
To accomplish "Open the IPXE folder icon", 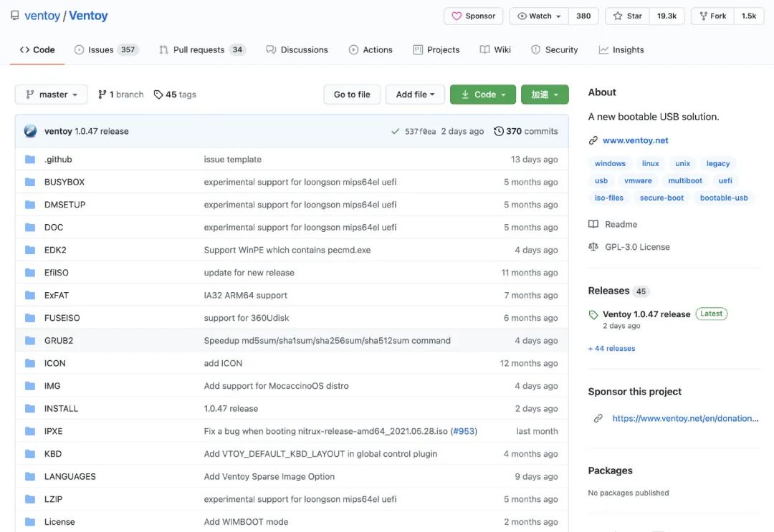I will tap(30, 432).
